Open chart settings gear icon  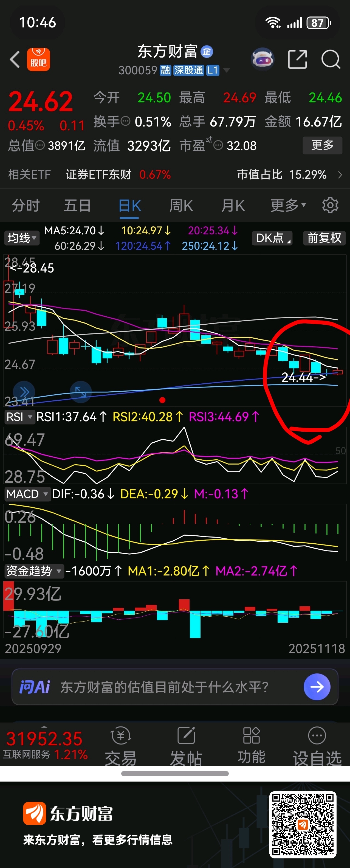(x=330, y=205)
